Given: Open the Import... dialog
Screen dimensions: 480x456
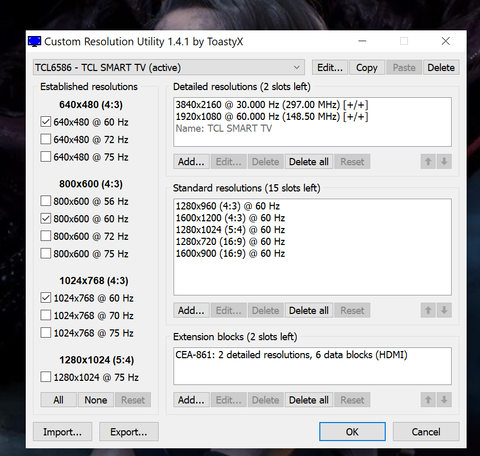Looking at the screenshot, I should click(62, 432).
